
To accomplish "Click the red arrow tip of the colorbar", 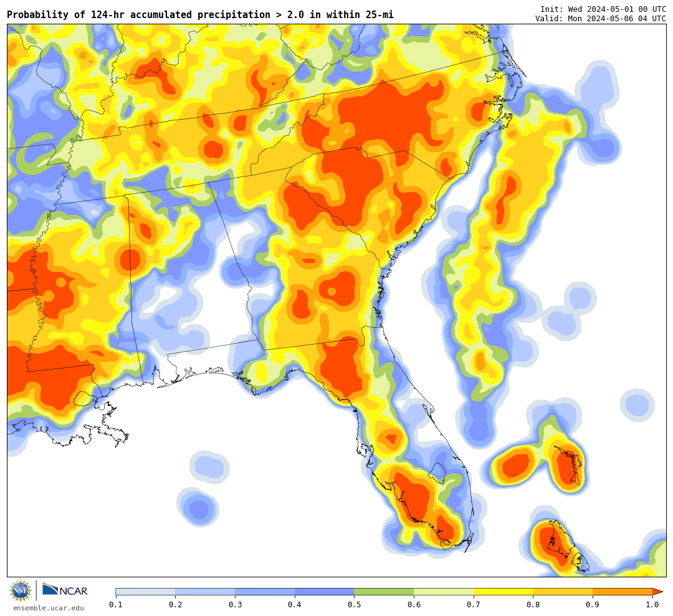I will (x=657, y=592).
